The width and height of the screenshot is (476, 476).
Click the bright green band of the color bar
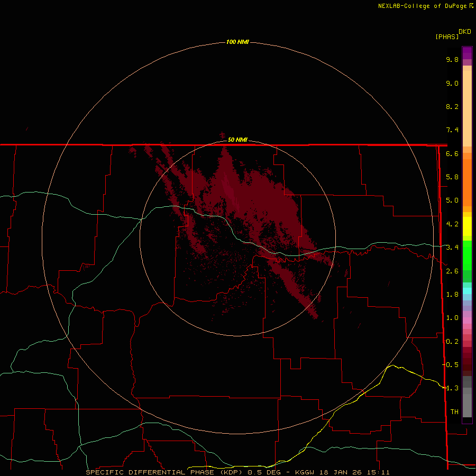tap(467, 255)
